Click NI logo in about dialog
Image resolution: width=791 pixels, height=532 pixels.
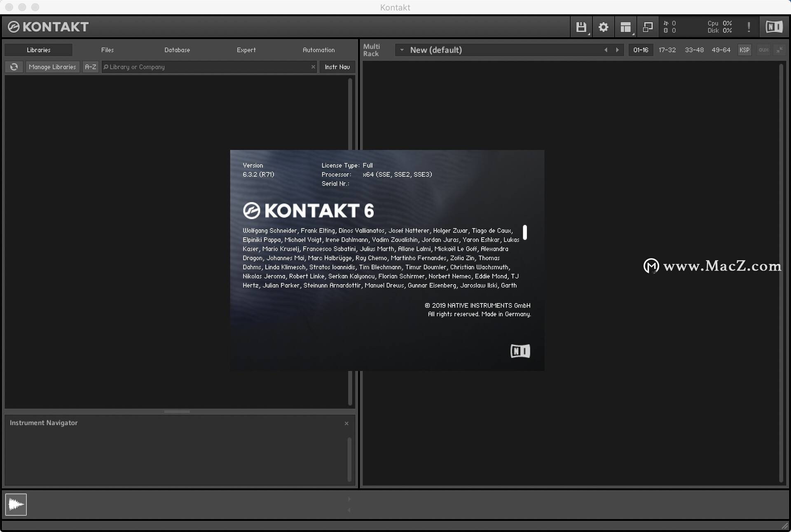[x=520, y=351]
